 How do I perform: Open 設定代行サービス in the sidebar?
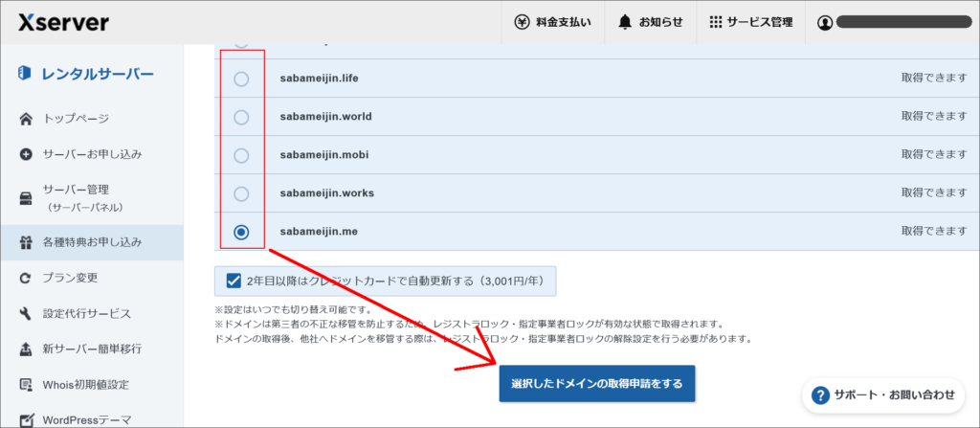pyautogui.click(x=92, y=313)
